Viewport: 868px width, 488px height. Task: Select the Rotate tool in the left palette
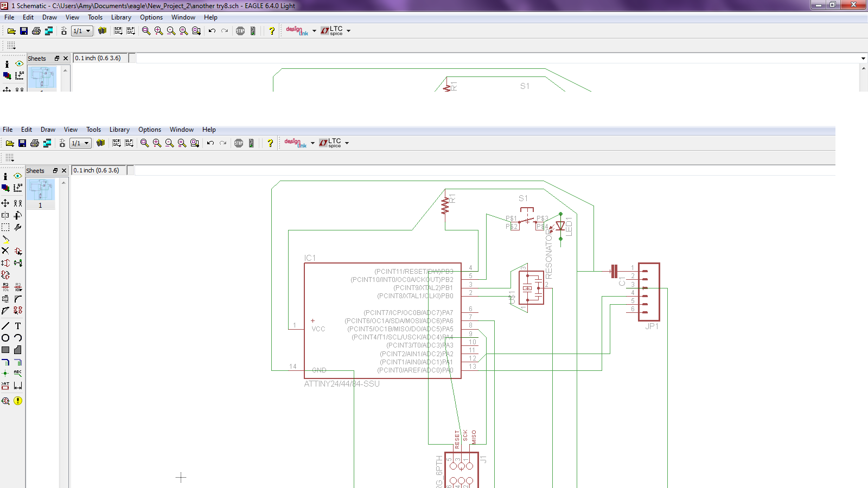[x=18, y=215]
